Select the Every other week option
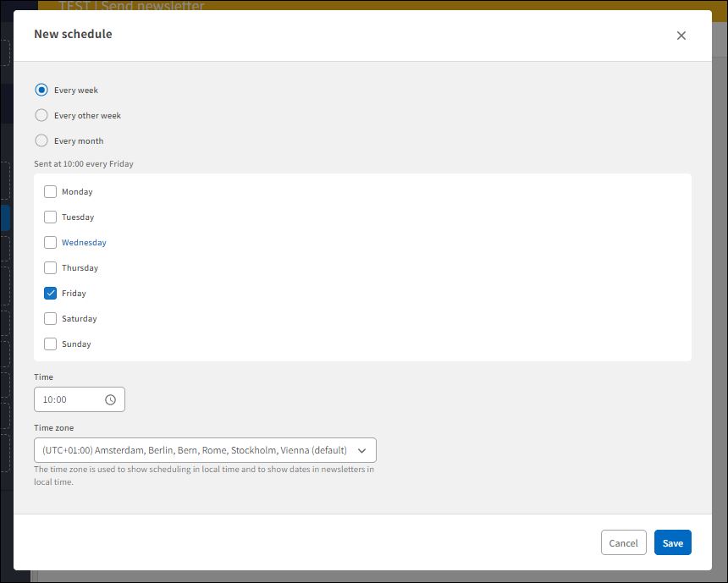The image size is (728, 583). click(41, 115)
